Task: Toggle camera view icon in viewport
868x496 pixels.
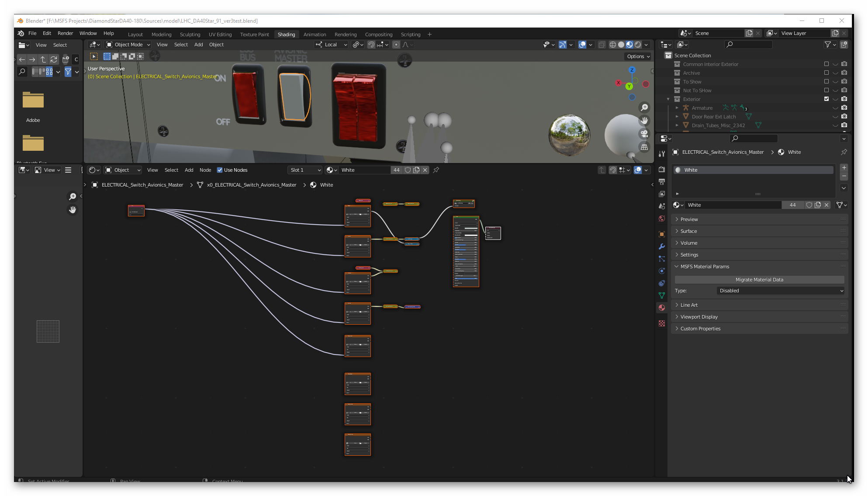Action: [644, 134]
